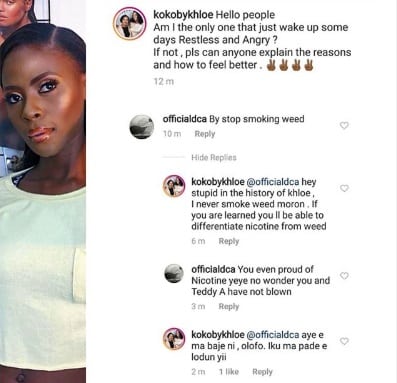Viewport: 397px width, 383px height.
Task: Like kokobykhloe's 'aye e ma baje' reply
Action: 344,341
